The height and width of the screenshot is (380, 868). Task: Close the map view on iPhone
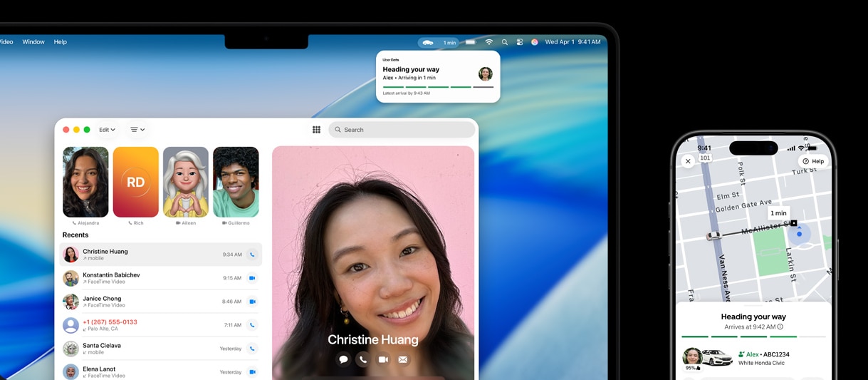pos(688,161)
